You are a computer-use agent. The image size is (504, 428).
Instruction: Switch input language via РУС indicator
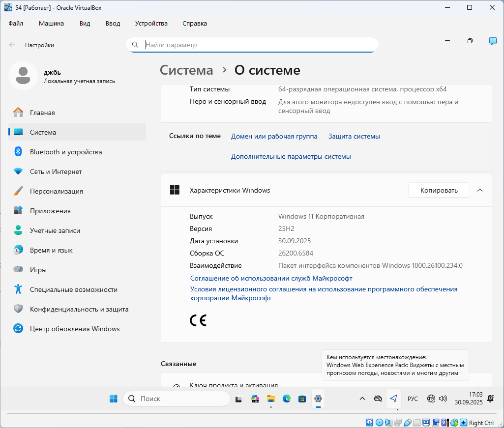click(413, 399)
